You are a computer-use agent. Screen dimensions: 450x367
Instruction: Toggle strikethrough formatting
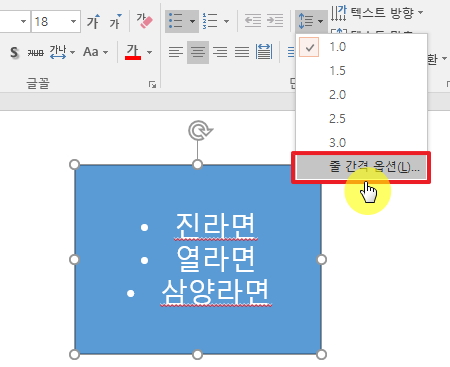point(35,53)
